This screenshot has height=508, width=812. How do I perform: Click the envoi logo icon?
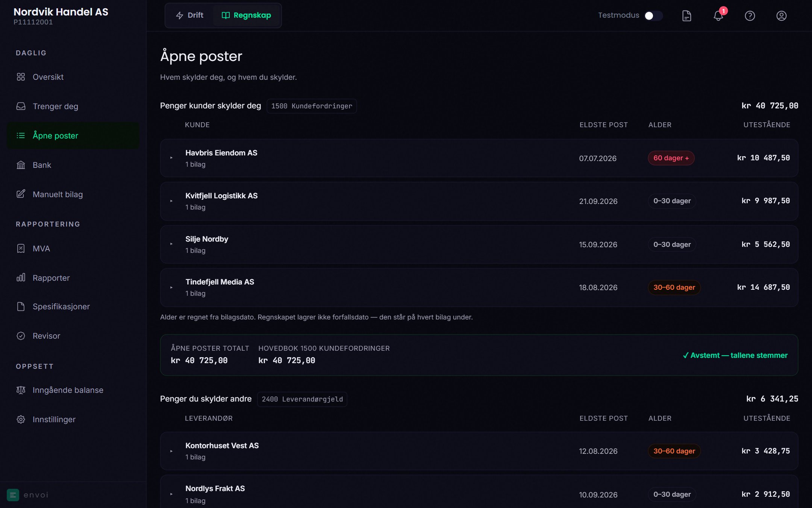point(13,495)
